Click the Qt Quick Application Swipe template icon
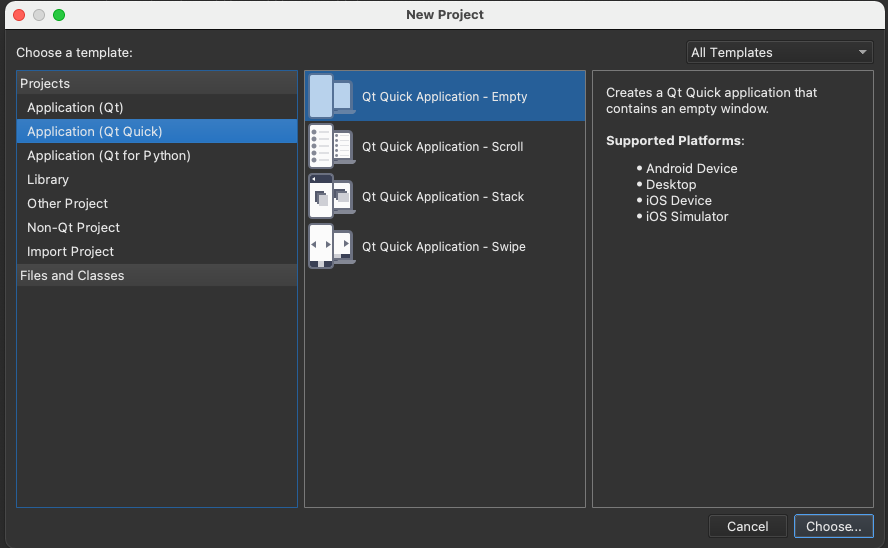Image resolution: width=888 pixels, height=548 pixels. click(331, 247)
